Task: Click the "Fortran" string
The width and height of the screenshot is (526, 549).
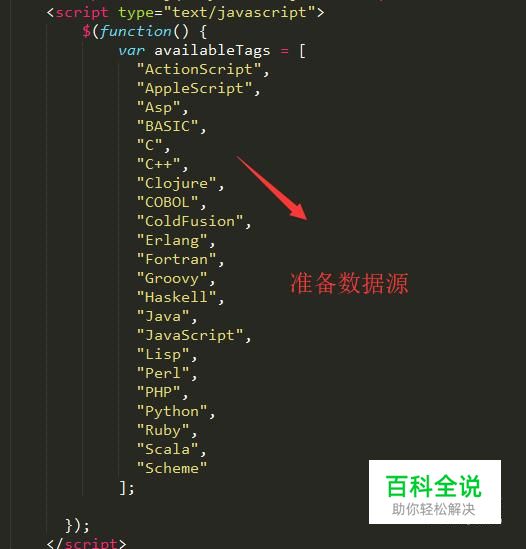Action: pyautogui.click(x=177, y=259)
